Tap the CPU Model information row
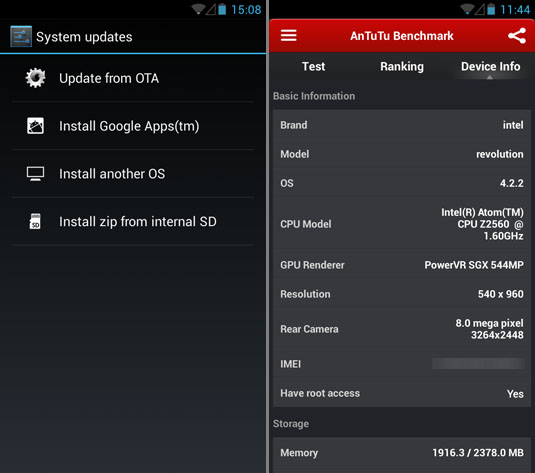 coord(402,224)
